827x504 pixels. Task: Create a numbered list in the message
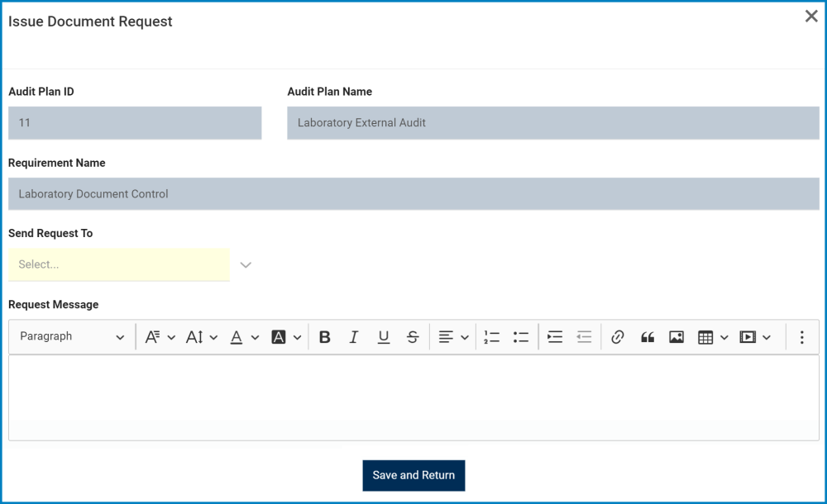[491, 336]
